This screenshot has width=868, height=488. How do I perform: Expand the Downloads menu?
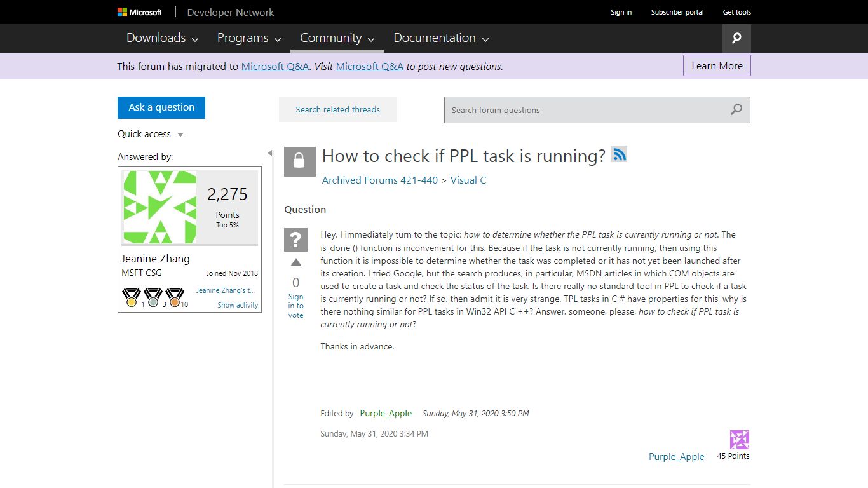(162, 38)
